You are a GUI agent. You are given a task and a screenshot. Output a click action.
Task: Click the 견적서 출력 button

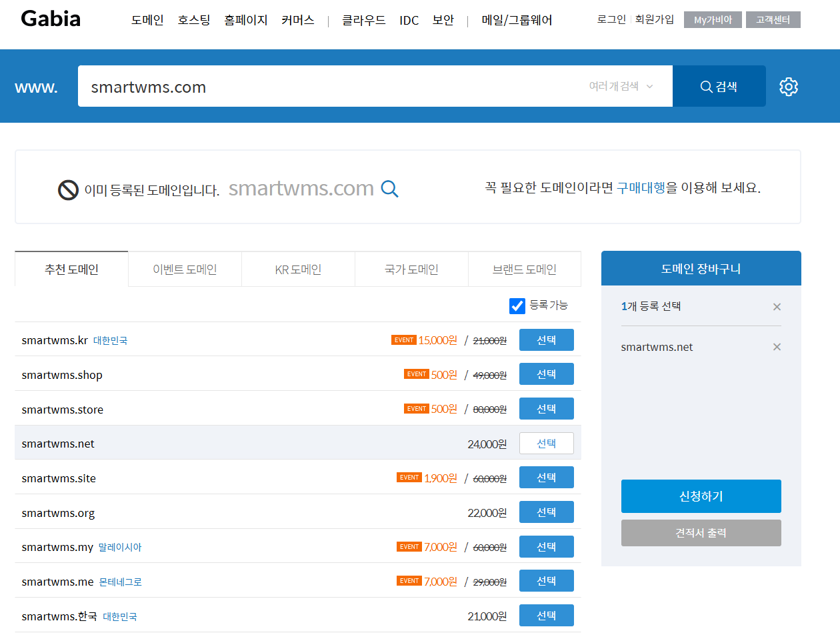point(701,533)
